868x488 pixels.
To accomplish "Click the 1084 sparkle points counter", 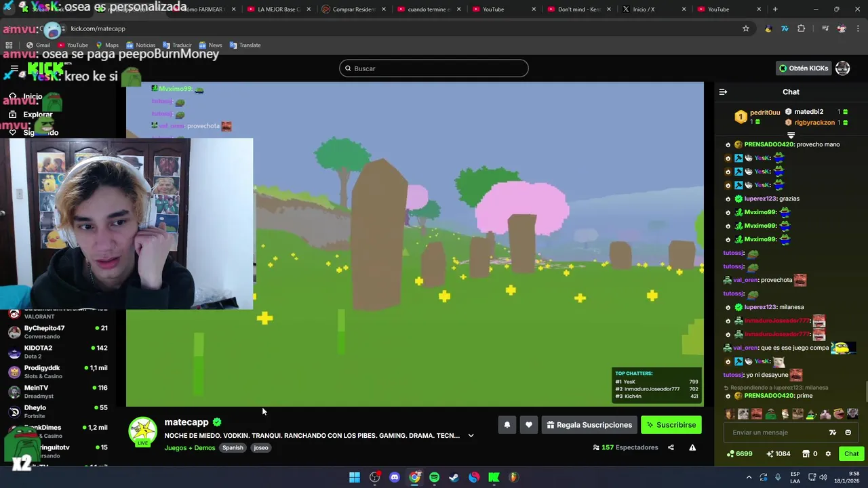I will tap(778, 454).
